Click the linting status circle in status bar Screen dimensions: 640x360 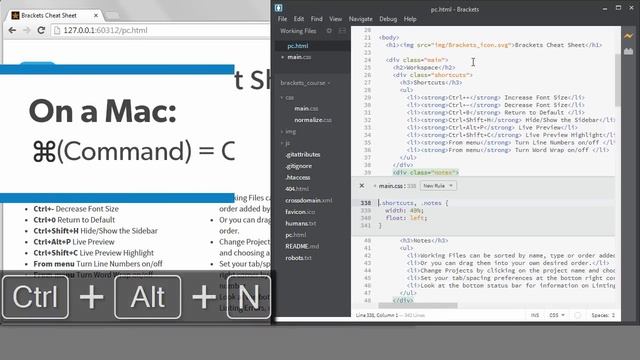coord(578,315)
